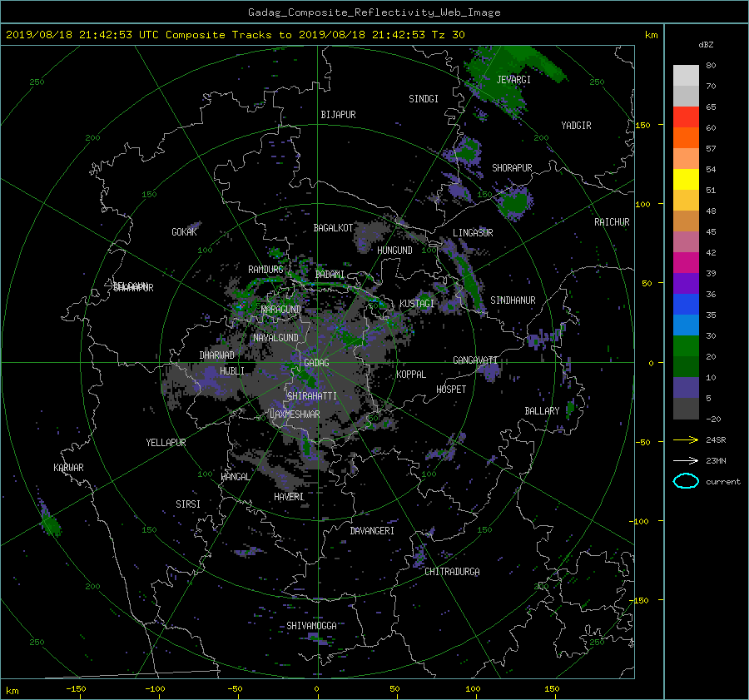
Task: Click the HUNGUND city label
Action: tap(394, 251)
